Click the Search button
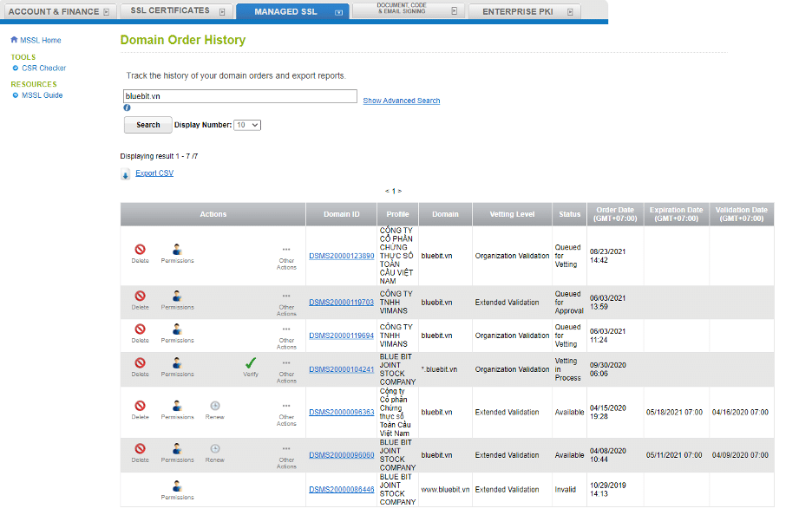Screen dimensions: 812x515 (x=148, y=125)
